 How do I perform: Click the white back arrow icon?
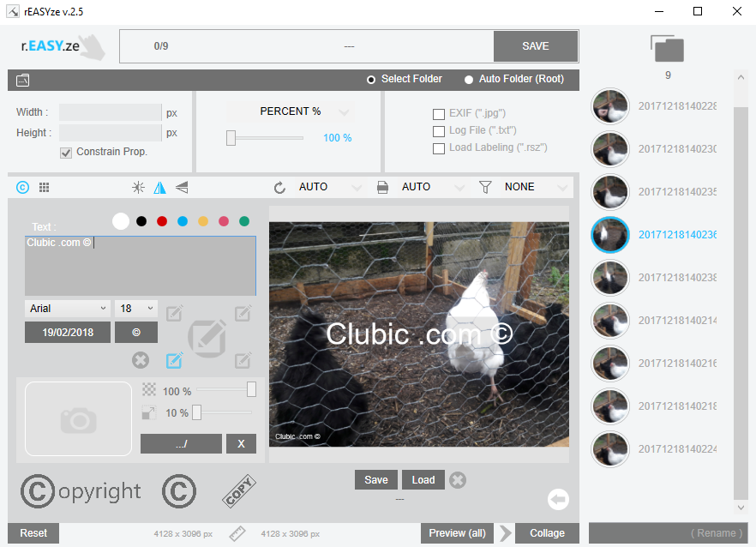coord(558,499)
